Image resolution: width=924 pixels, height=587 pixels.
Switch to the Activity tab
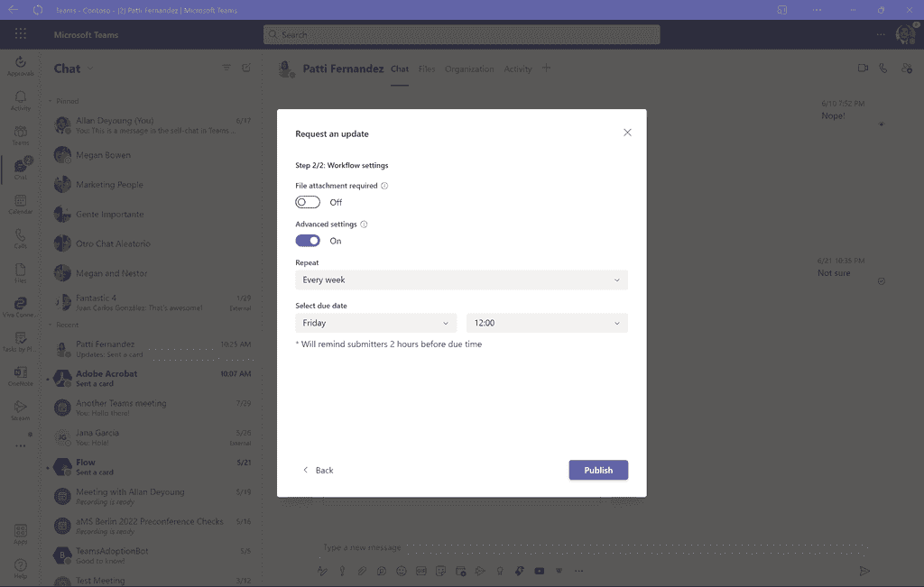tap(517, 69)
